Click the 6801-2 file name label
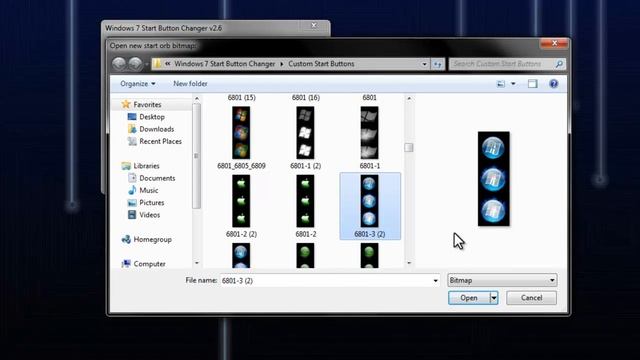The height and width of the screenshot is (360, 640). point(306,234)
